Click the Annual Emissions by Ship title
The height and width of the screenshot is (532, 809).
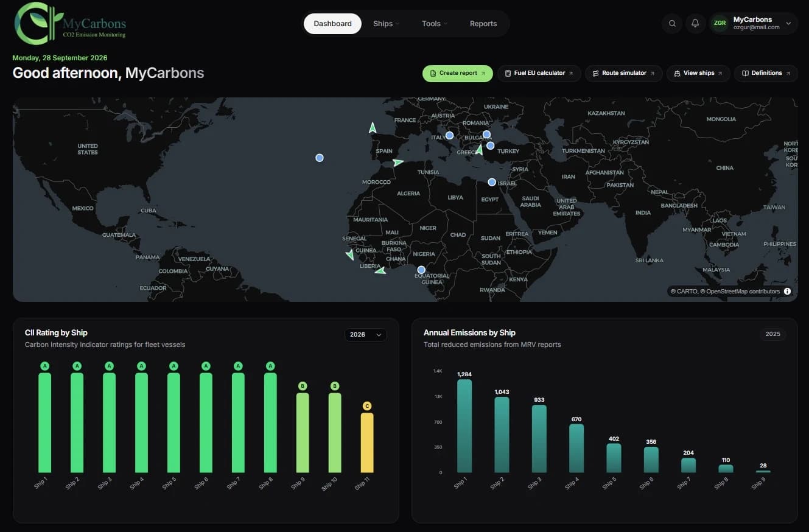tap(469, 332)
